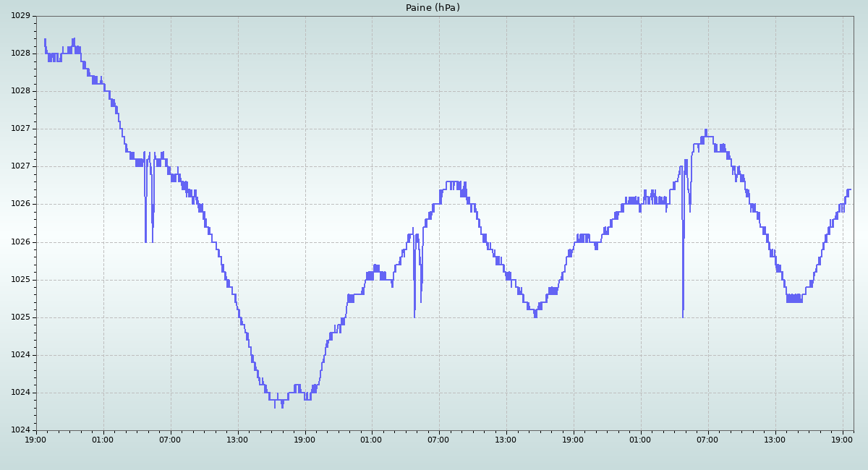Click the topmost 1028 y-axis label

point(20,54)
